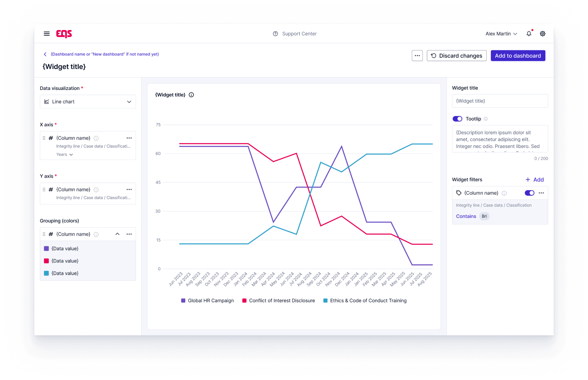This screenshot has width=588, height=380.
Task: Open settings gear icon
Action: coord(542,34)
